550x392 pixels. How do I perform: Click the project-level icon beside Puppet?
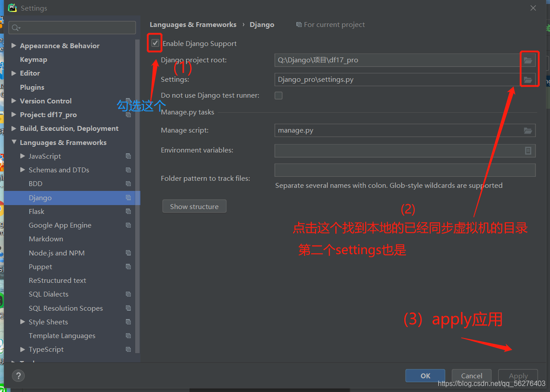pyautogui.click(x=128, y=267)
